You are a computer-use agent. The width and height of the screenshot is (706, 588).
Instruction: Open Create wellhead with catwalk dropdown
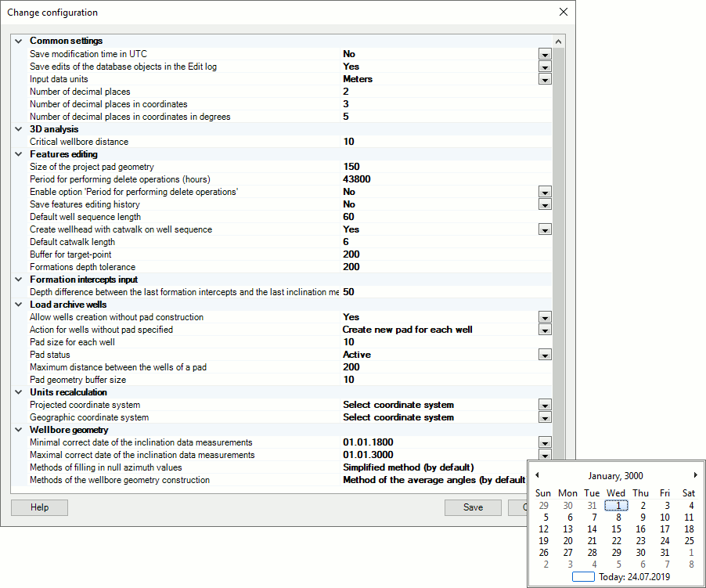coord(545,230)
